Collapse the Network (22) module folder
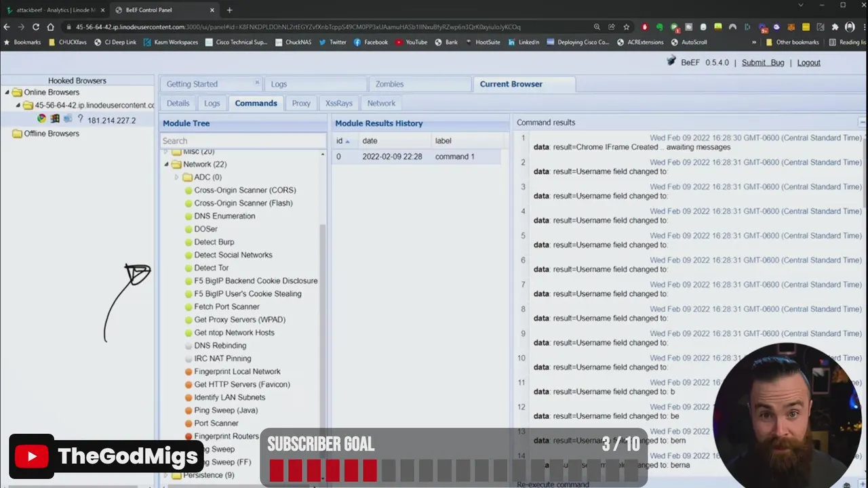Viewport: 868px width, 488px height. coord(166,164)
